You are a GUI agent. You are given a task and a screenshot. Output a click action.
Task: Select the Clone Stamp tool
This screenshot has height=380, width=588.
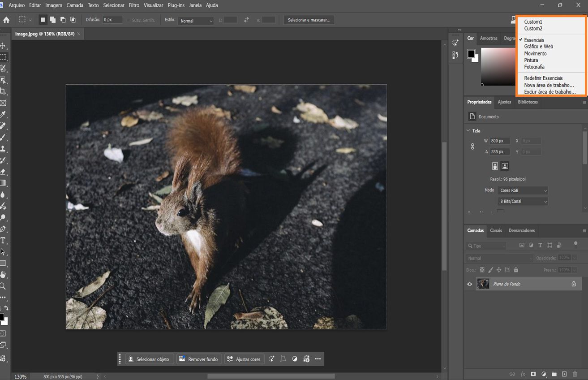(4, 149)
